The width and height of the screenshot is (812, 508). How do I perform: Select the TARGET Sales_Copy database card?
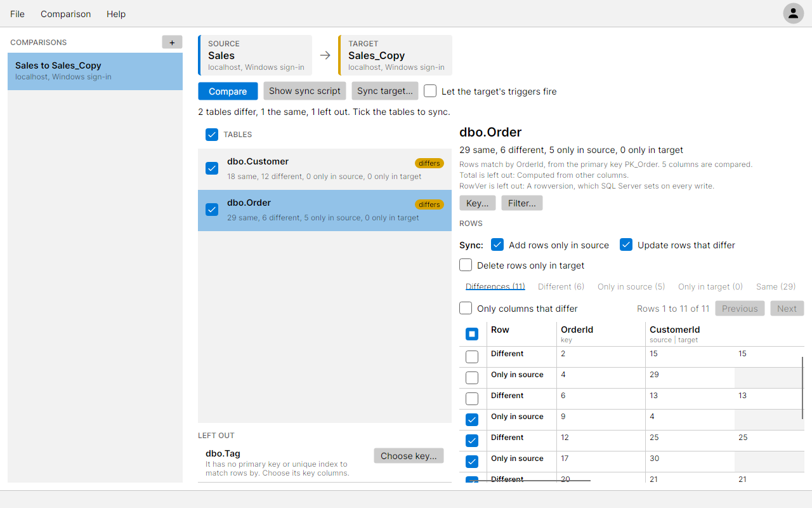click(395, 55)
